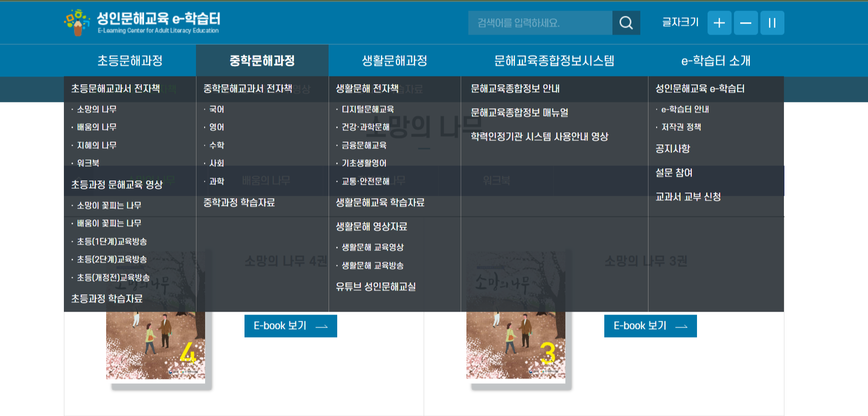
Task: Open 공지사항 link
Action: click(x=672, y=149)
